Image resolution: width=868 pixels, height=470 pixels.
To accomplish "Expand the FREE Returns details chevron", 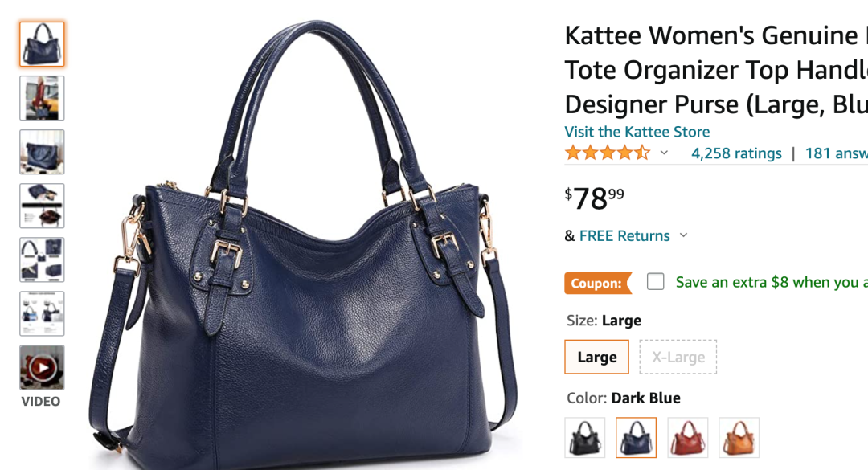I will click(684, 235).
